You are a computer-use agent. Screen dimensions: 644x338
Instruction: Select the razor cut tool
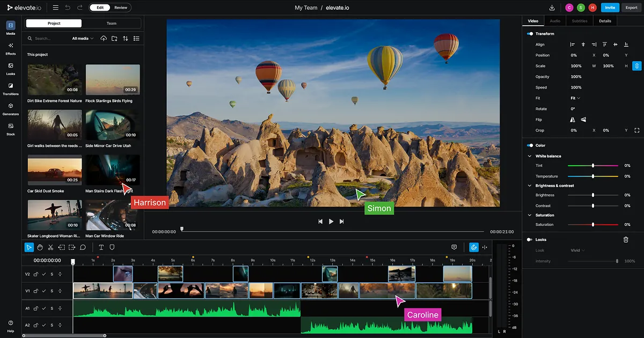pyautogui.click(x=50, y=247)
